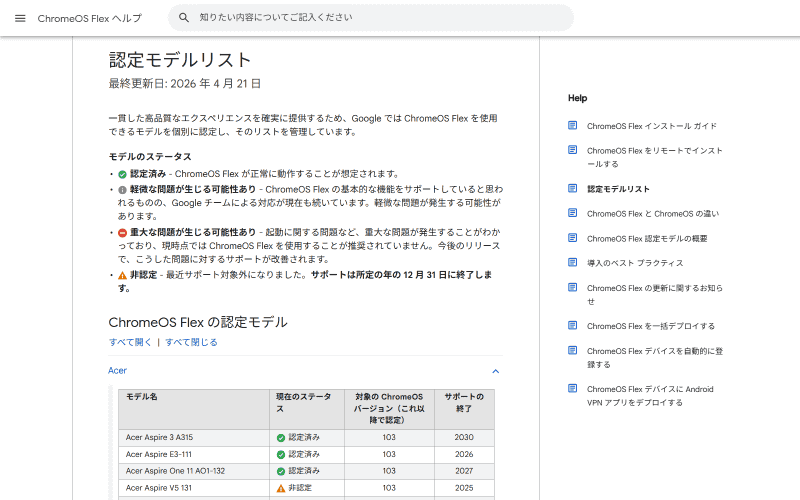Click red minus icon in 重大な問題 legend
The image size is (800, 500).
coord(122,233)
